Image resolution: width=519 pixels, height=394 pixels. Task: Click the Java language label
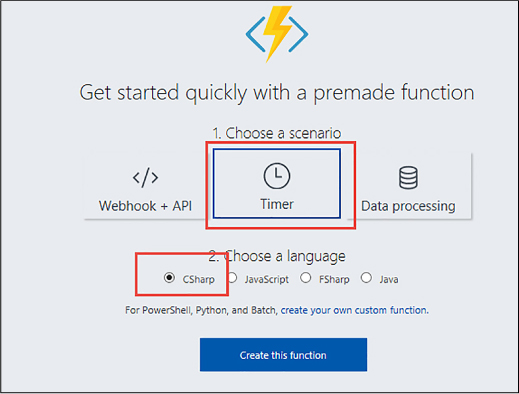click(x=389, y=279)
